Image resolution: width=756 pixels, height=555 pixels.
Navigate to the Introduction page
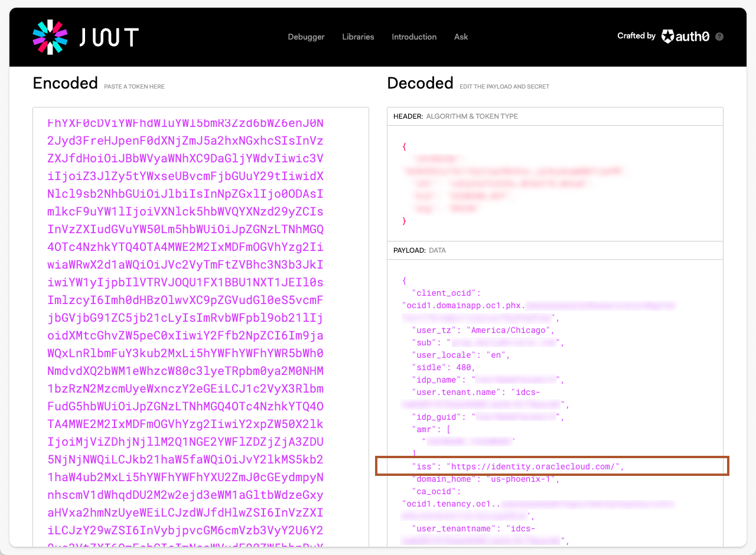click(x=414, y=37)
